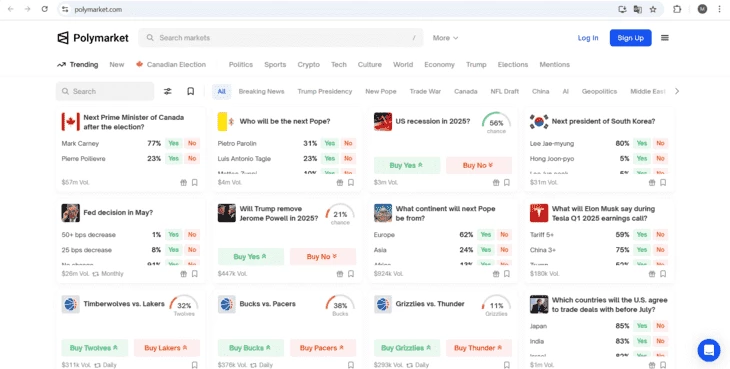
Task: Click the Trending arrow icon tab
Action: pos(78,65)
